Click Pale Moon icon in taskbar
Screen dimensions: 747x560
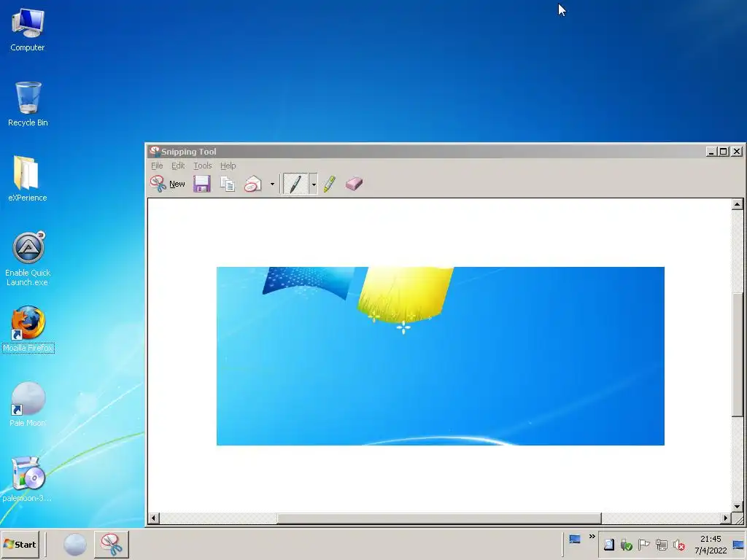point(75,544)
